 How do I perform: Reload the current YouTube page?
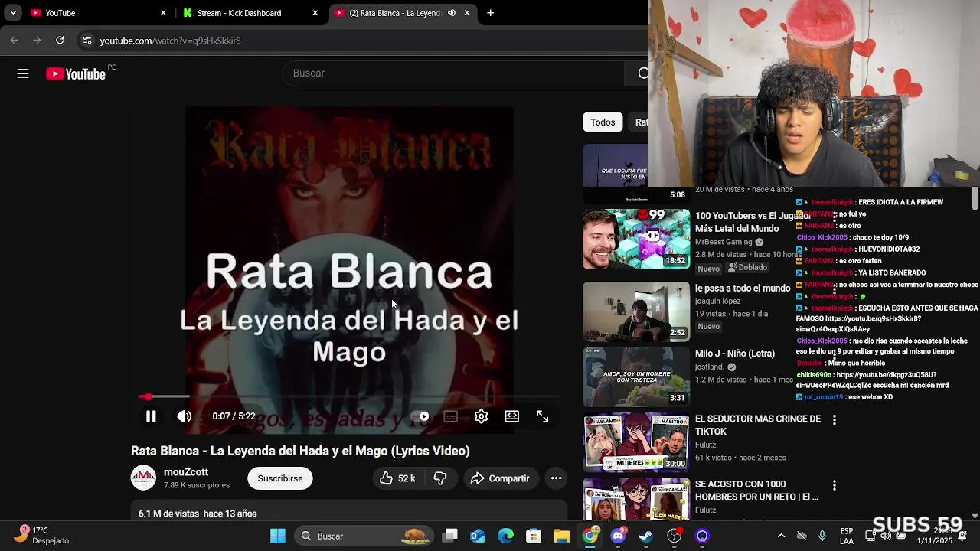(x=60, y=40)
